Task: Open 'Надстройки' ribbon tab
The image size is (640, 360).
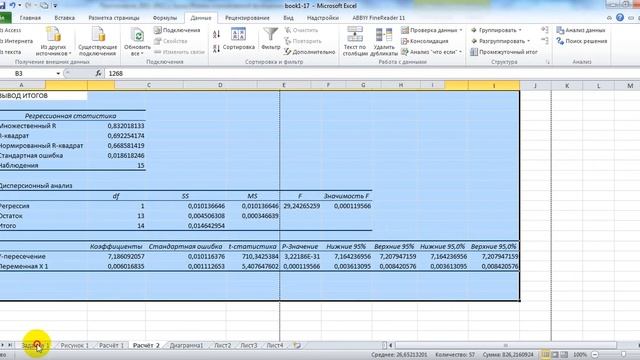Action: pyautogui.click(x=323, y=18)
